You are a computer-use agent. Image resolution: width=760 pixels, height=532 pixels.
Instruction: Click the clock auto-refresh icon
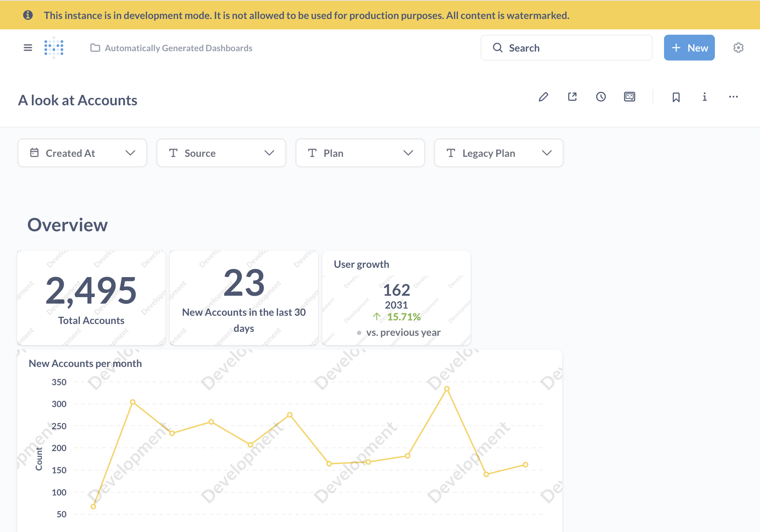click(601, 97)
